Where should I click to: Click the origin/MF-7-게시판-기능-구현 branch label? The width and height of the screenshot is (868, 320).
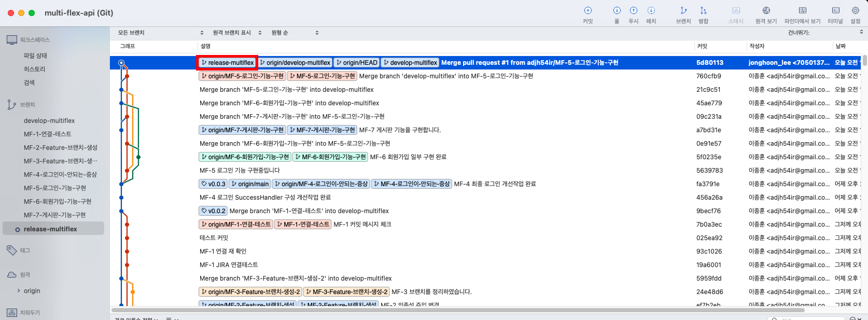242,130
